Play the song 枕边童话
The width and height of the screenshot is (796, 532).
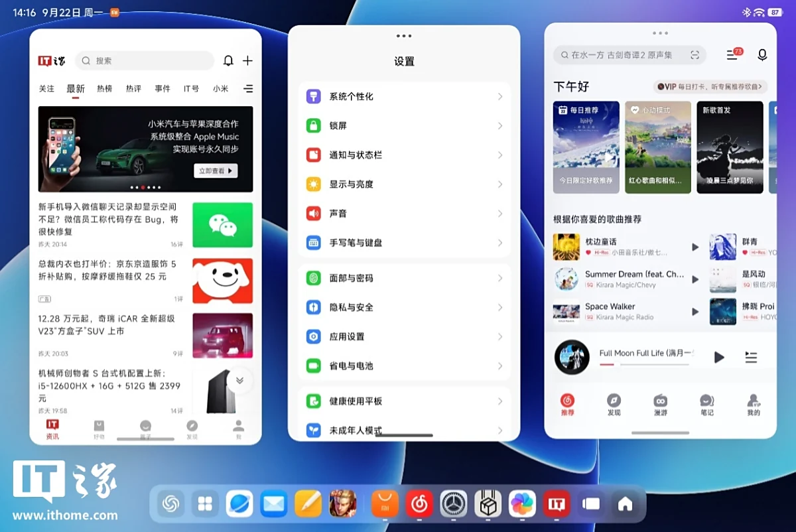[695, 247]
